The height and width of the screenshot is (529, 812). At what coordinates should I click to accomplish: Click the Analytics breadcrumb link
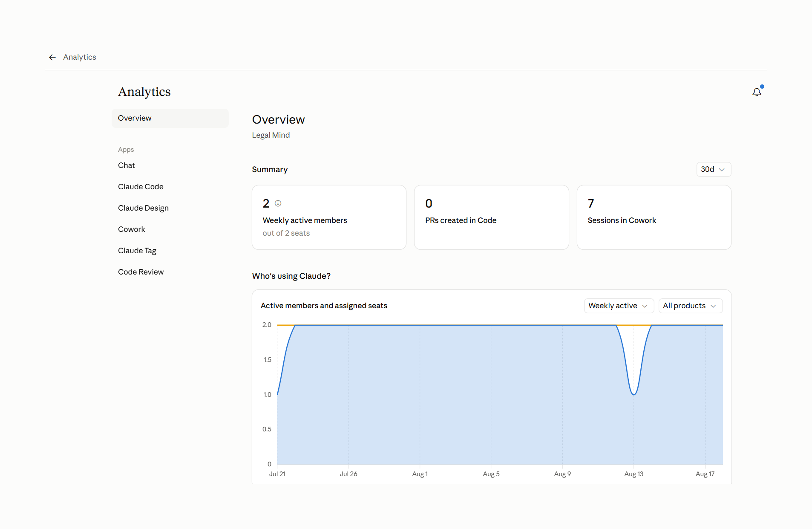click(80, 57)
